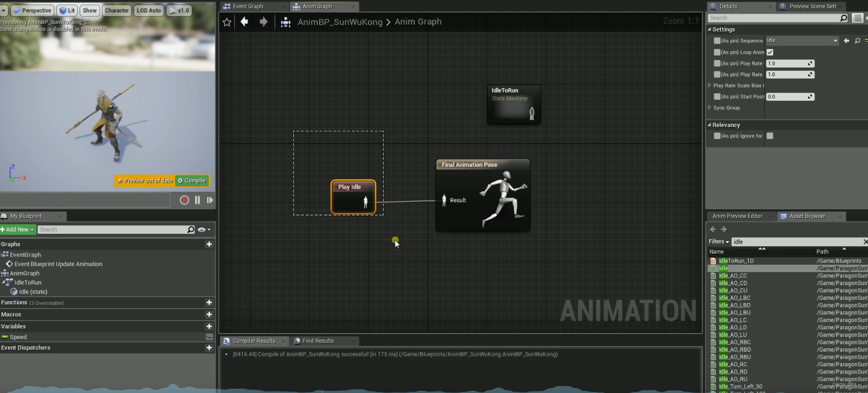Click the AnimBP graph icon in breadcrumb

[x=286, y=22]
